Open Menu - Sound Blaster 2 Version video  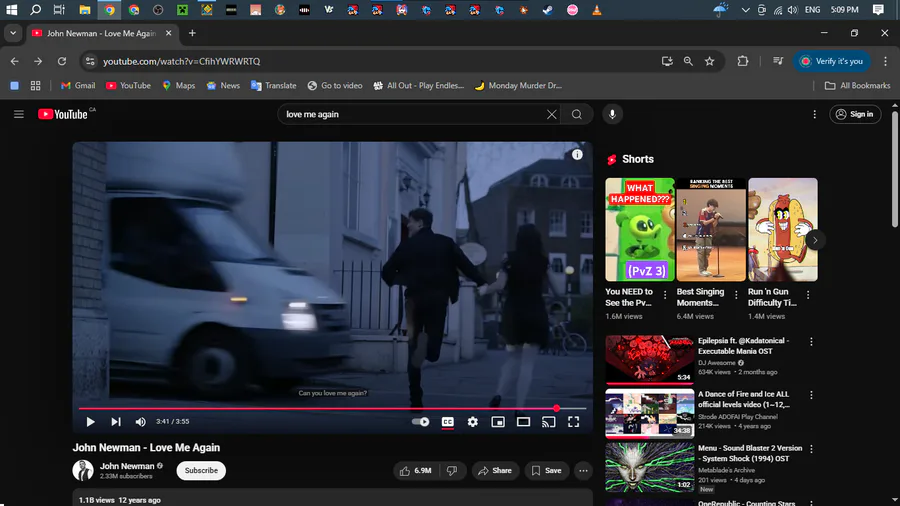pyautogui.click(x=650, y=467)
